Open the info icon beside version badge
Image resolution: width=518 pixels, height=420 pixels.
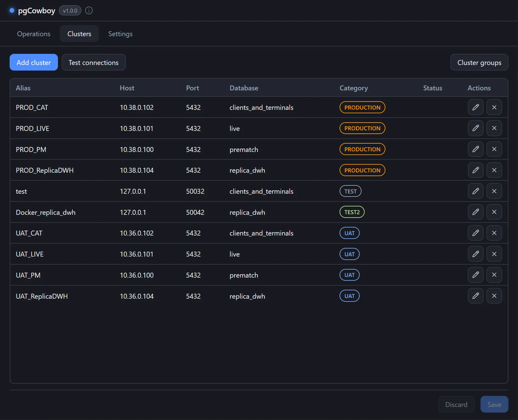89,11
